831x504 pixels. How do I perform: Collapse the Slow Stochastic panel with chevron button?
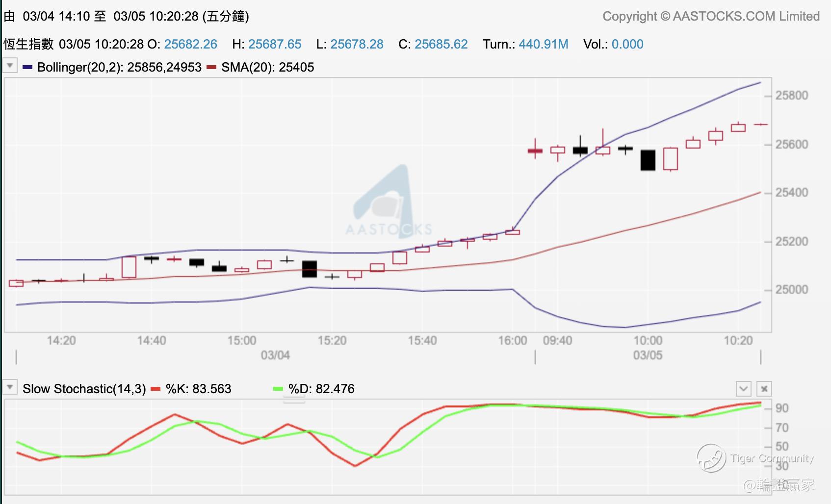744,389
